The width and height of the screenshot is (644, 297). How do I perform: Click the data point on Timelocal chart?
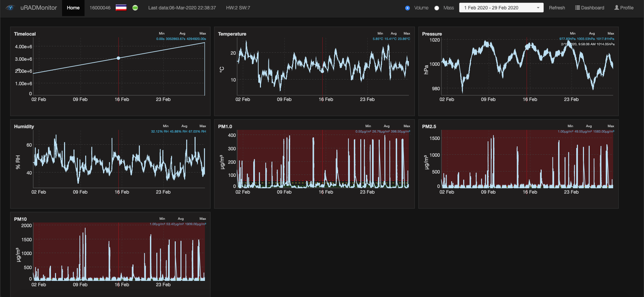click(118, 58)
